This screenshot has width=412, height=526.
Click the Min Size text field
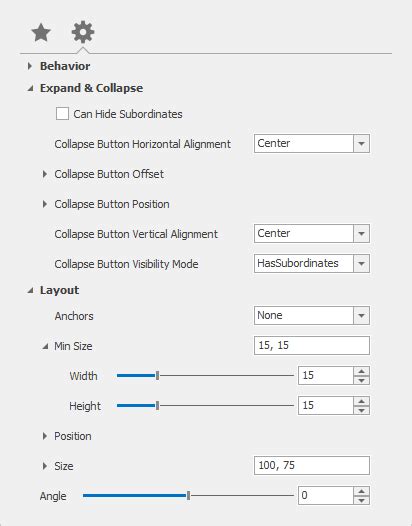(x=312, y=345)
